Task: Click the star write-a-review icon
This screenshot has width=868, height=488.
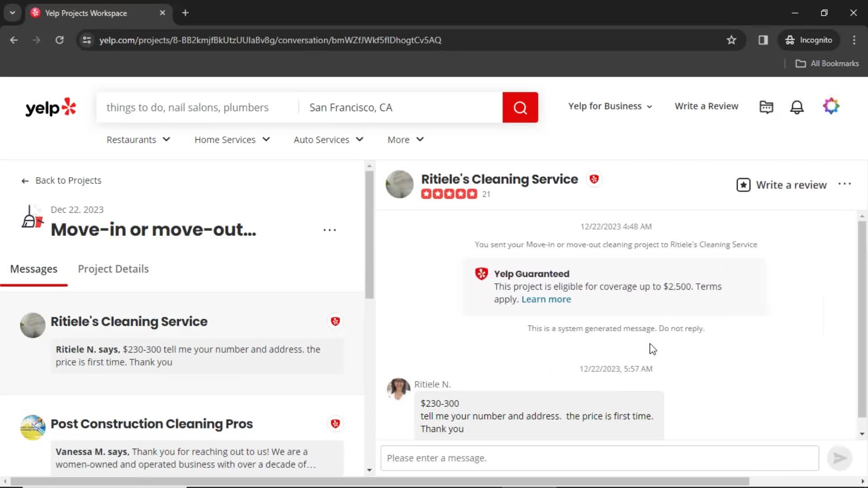Action: point(743,185)
